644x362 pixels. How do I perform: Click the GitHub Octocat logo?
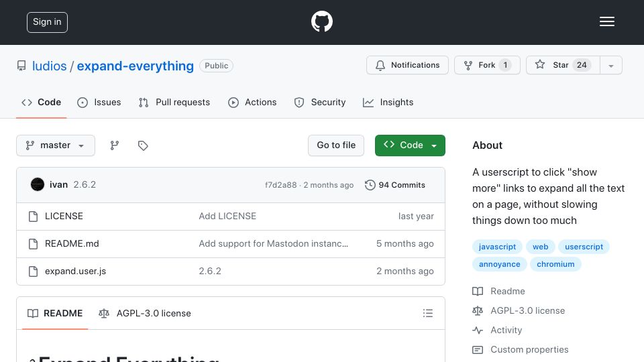[321, 21]
